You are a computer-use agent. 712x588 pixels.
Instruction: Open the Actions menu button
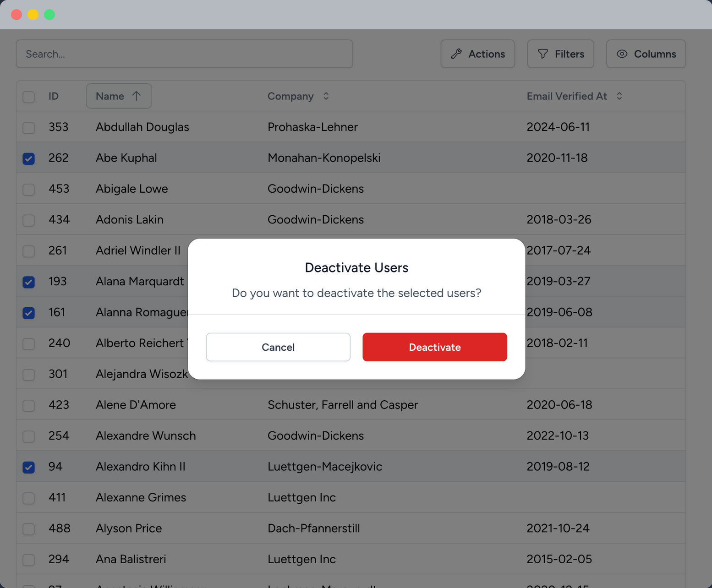coord(477,54)
